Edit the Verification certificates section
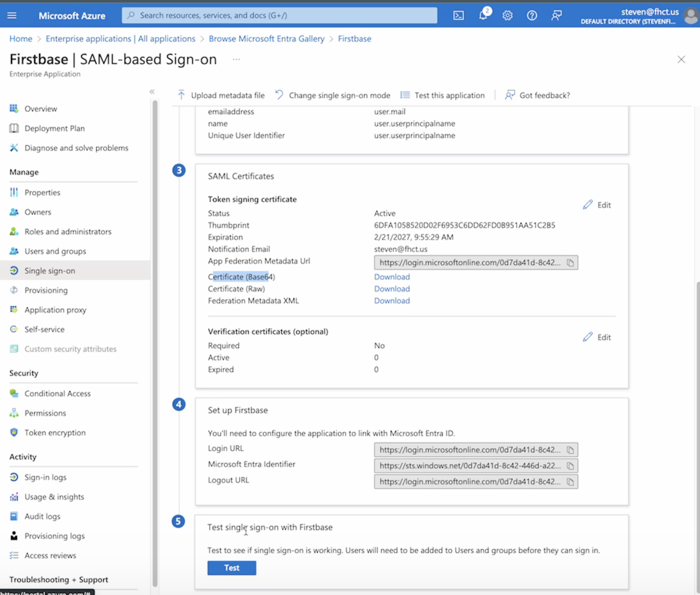The width and height of the screenshot is (700, 595). [597, 337]
